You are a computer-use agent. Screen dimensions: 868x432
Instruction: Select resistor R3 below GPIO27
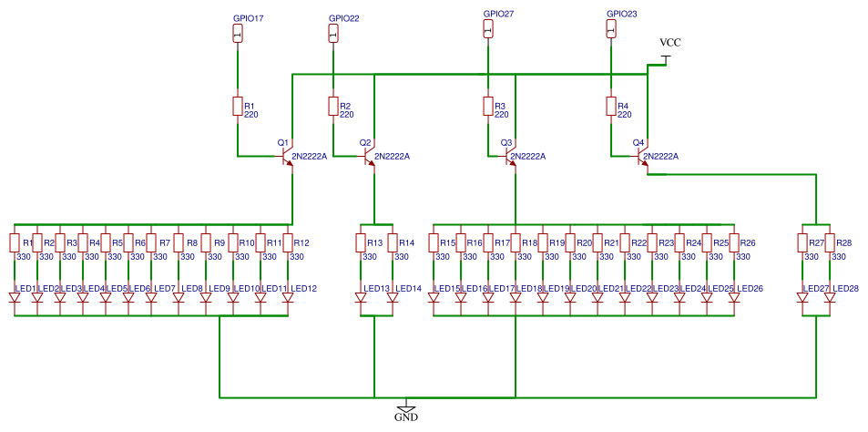pyautogui.click(x=488, y=107)
